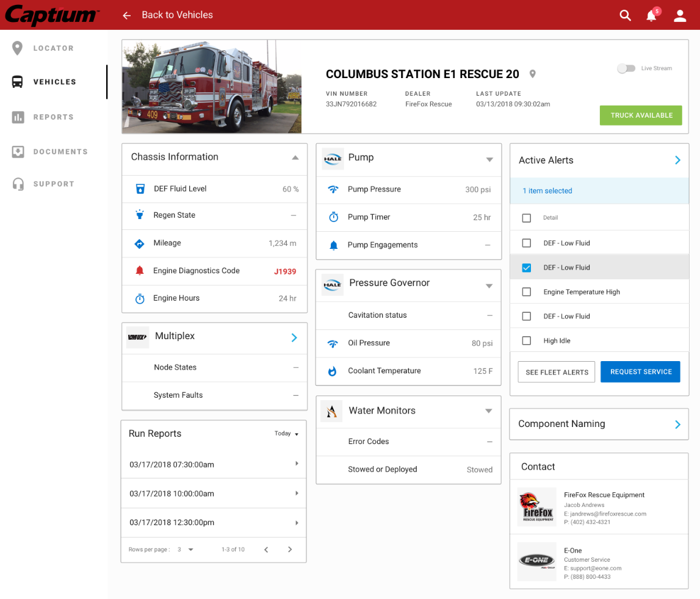Click the back arrow icon
The height and width of the screenshot is (599, 700).
[127, 16]
